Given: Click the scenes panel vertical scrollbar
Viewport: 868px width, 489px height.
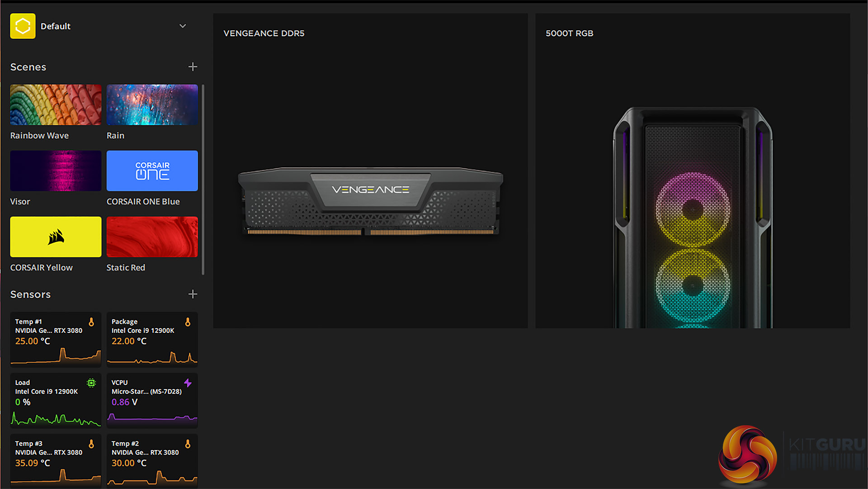Looking at the screenshot, I should (203, 179).
